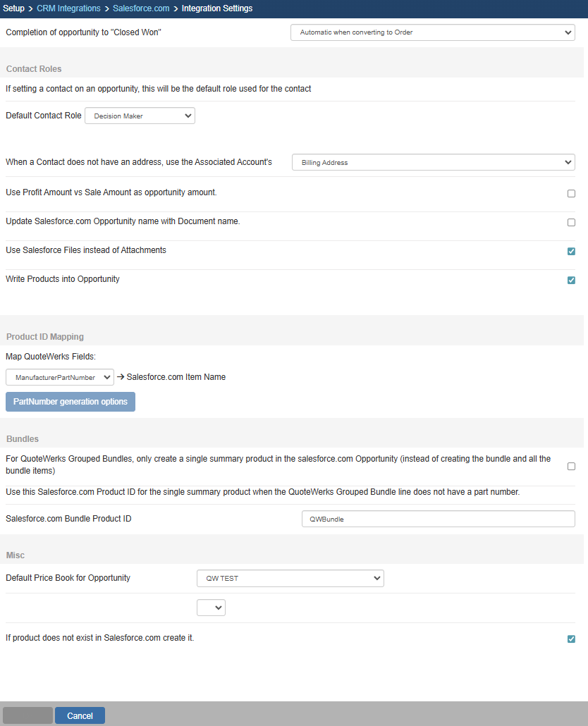Click the greyed-out button beside Cancel
Viewport: 588px width, 726px height.
click(28, 715)
